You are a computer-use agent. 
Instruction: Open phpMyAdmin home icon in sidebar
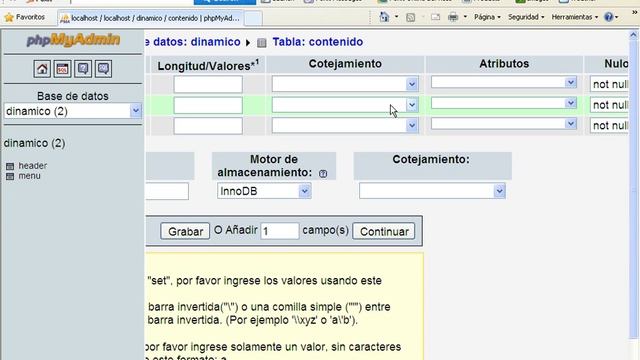coord(42,69)
